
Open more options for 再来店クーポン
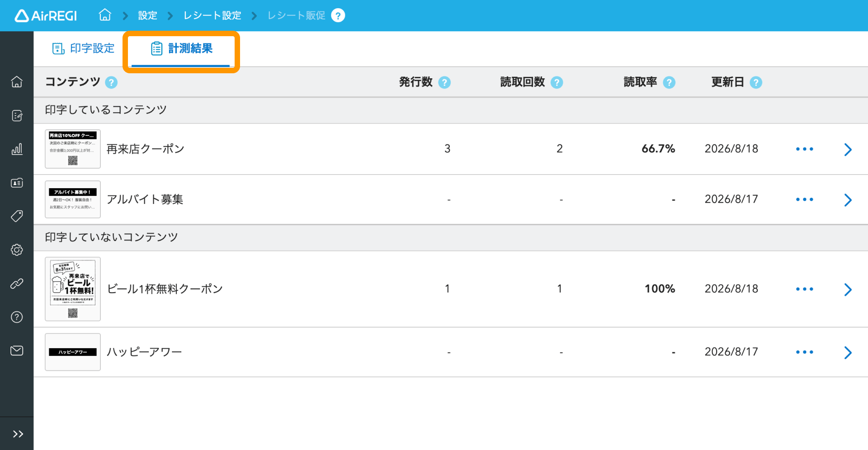point(805,149)
